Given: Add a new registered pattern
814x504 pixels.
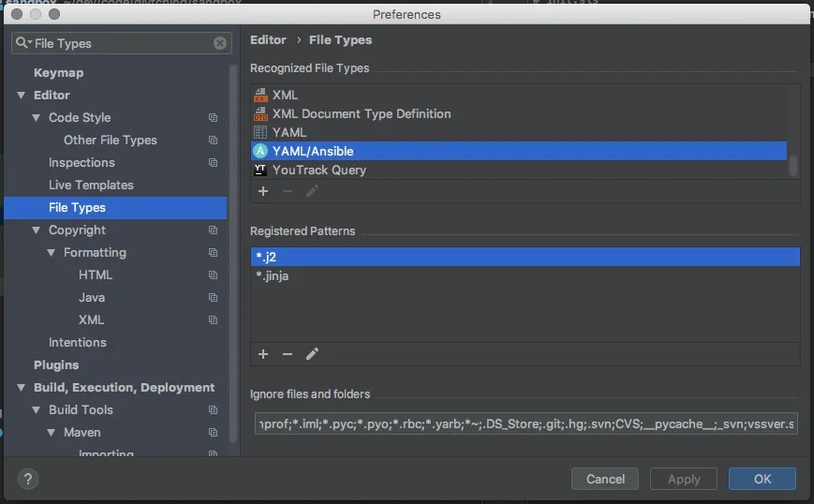Looking at the screenshot, I should point(263,354).
